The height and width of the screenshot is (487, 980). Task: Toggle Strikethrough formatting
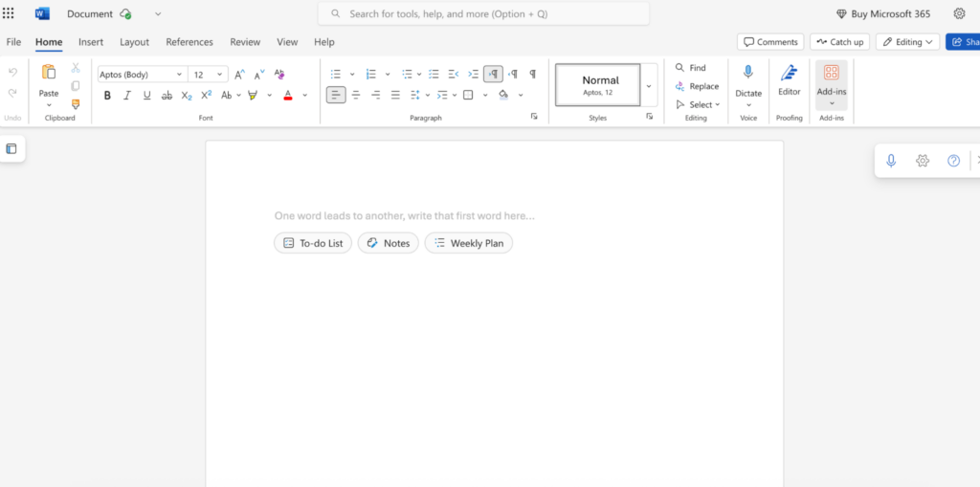coord(167,95)
